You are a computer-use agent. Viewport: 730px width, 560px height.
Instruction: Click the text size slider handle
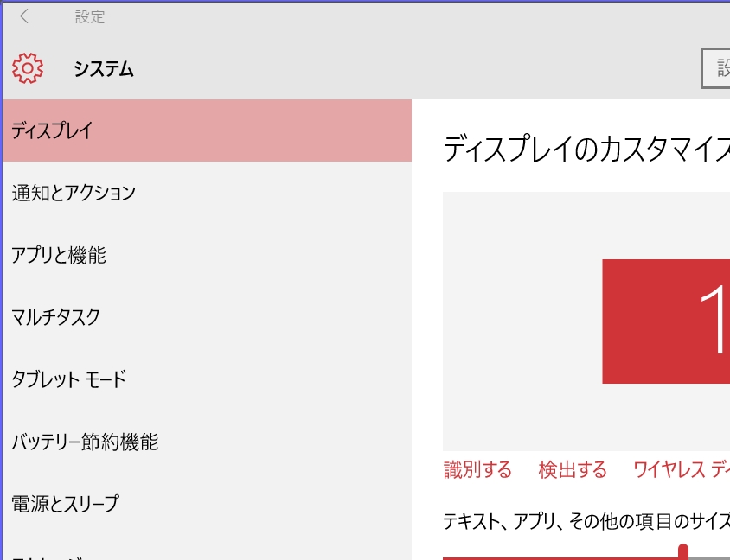(x=683, y=552)
